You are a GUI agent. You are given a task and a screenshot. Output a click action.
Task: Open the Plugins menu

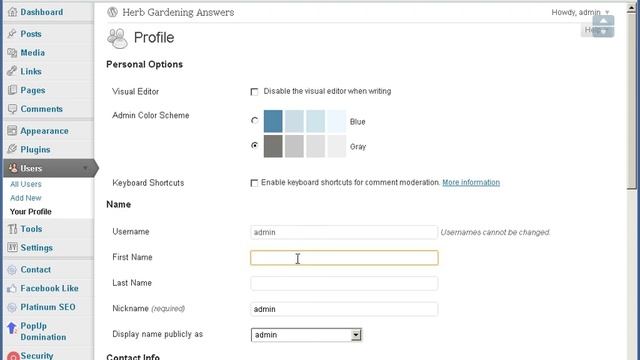pyautogui.click(x=36, y=150)
